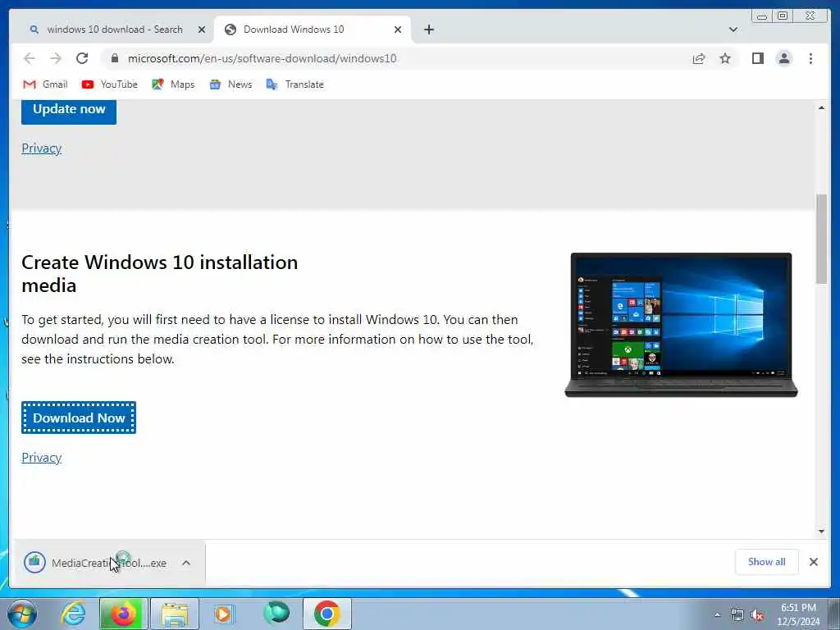The width and height of the screenshot is (840, 630).
Task: Expand the tab search chevron
Action: [733, 30]
